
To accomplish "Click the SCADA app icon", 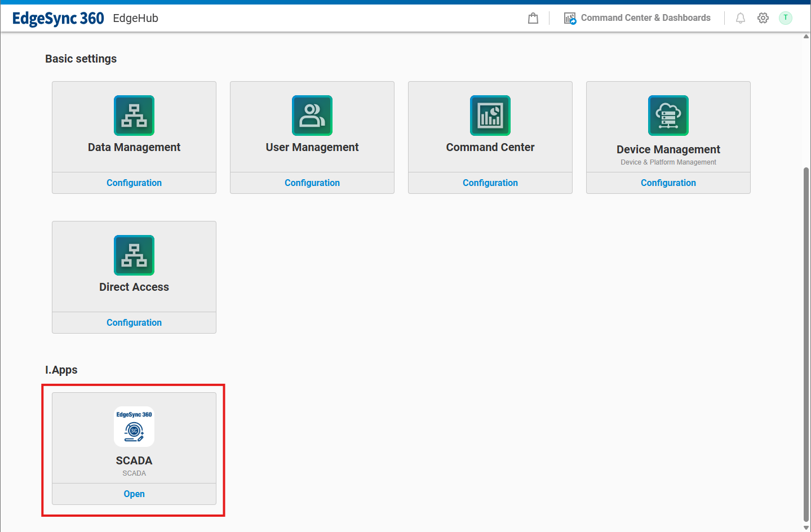I will (134, 427).
